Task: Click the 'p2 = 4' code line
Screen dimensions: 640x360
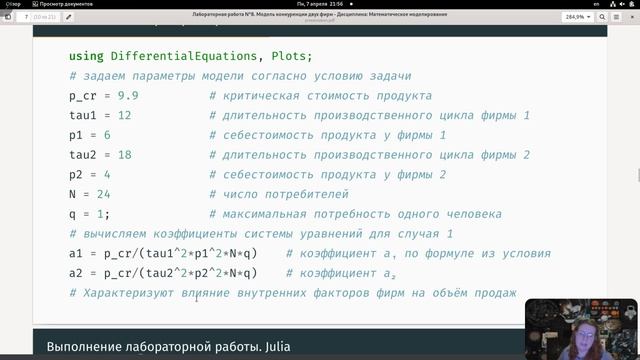Action: tap(90, 175)
